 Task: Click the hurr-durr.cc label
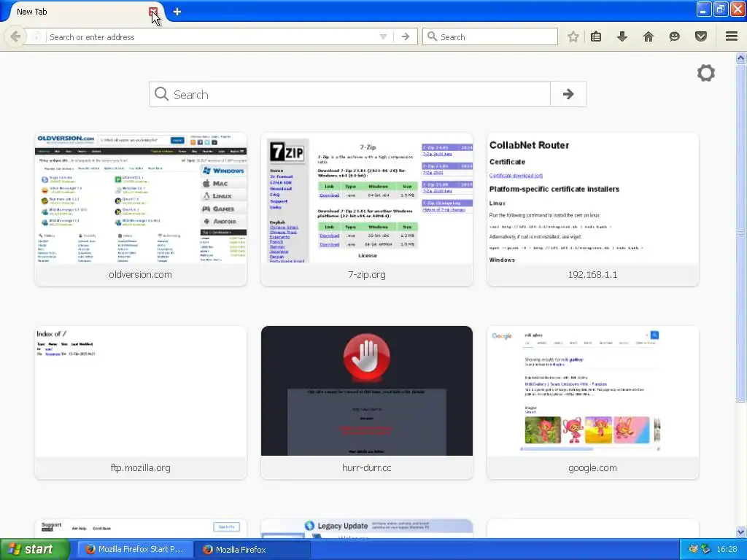(x=367, y=468)
